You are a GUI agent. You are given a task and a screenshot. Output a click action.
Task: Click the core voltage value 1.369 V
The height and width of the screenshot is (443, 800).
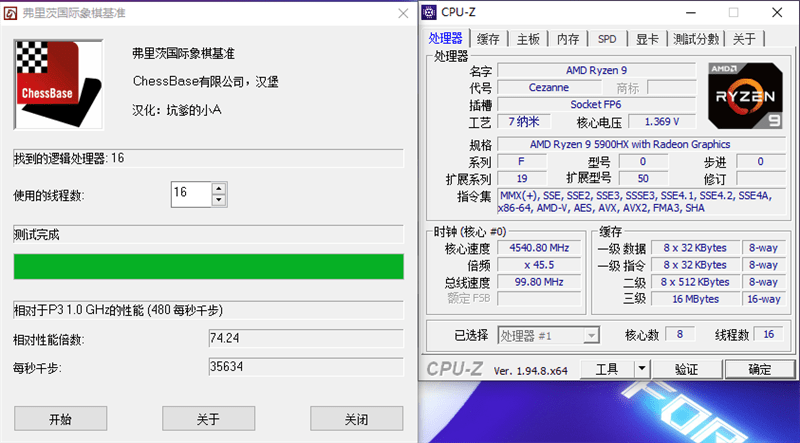click(x=662, y=121)
